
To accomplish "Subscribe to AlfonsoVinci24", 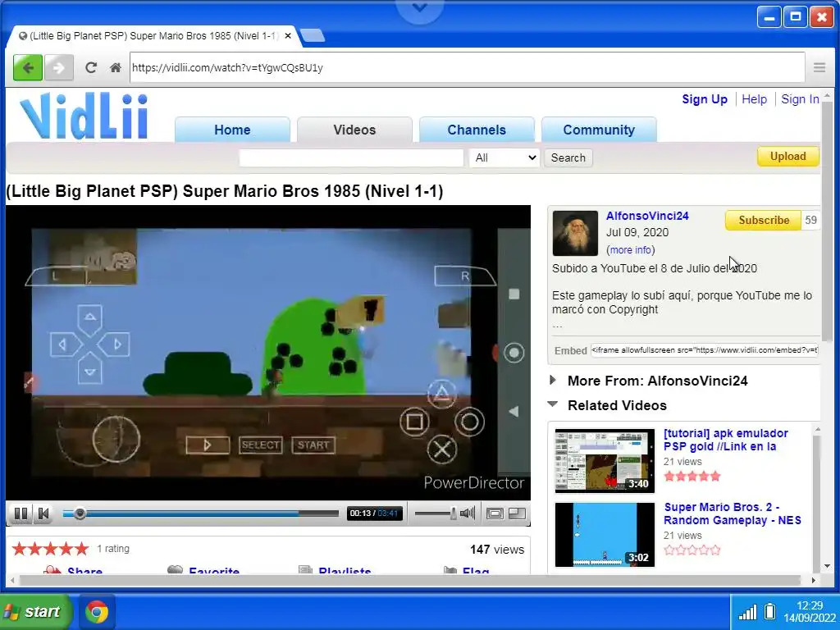I will (x=764, y=220).
